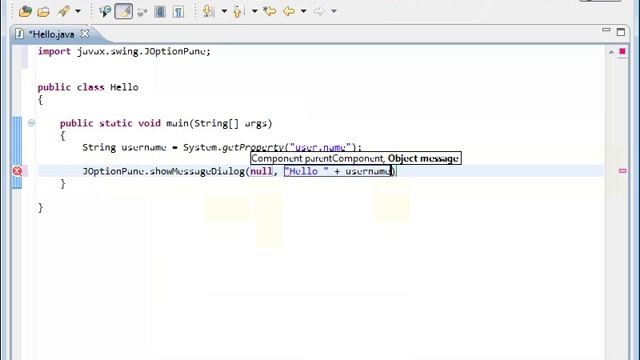Click the Toggle Word Wrap icon
The image size is (640, 360).
(142, 12)
